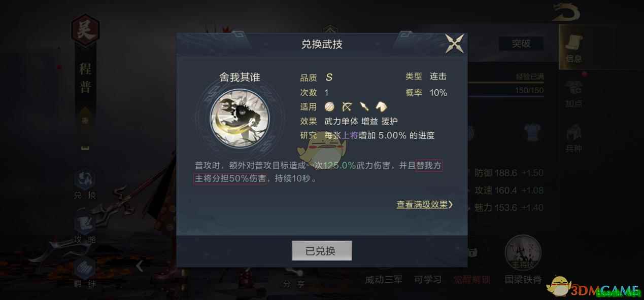
Task: Open 查看满级效果 max level link
Action: (425, 205)
